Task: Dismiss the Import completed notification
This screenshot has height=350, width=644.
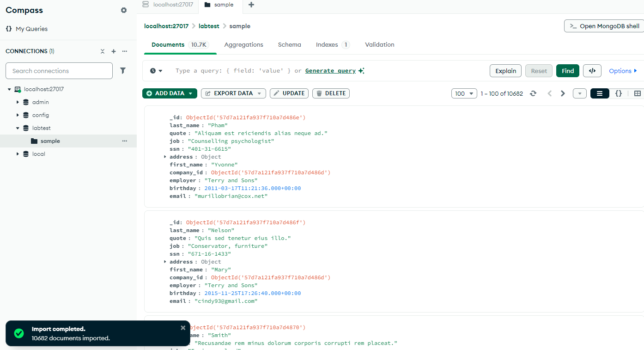Action: point(183,328)
